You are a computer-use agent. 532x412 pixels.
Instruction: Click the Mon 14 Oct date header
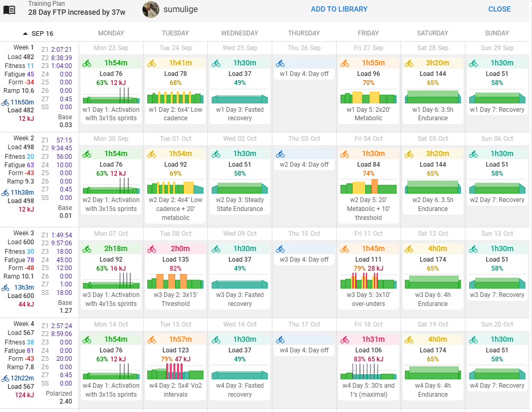click(x=111, y=324)
